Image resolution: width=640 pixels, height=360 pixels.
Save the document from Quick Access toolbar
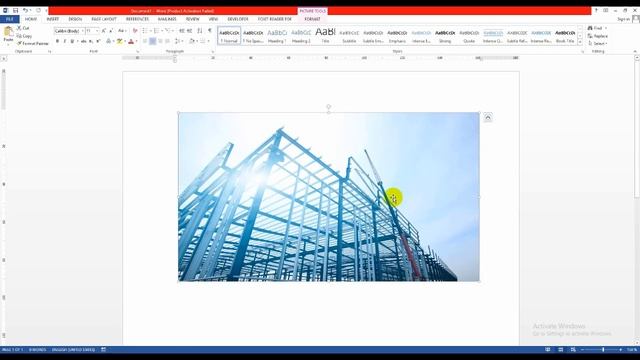16,11
